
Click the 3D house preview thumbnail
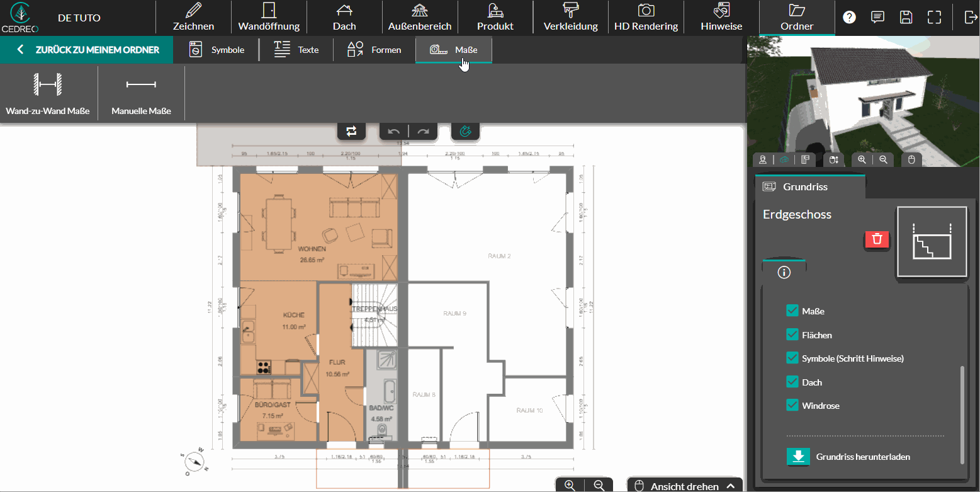[862, 94]
